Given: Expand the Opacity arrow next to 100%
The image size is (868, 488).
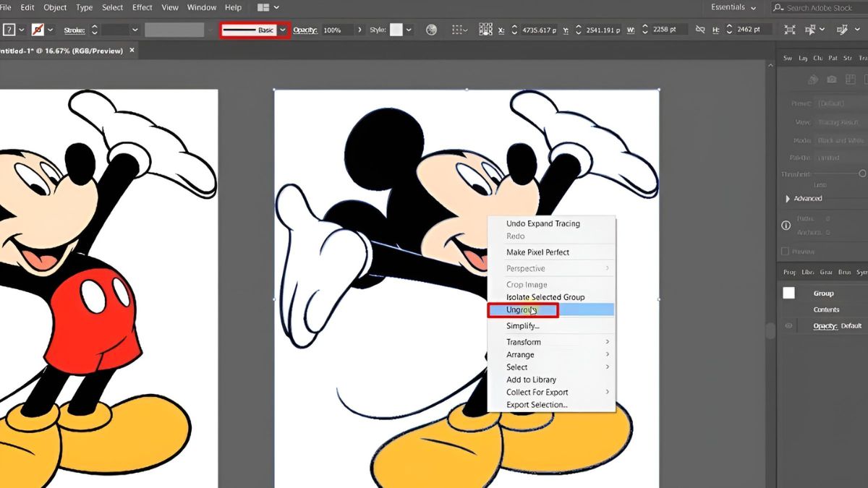Looking at the screenshot, I should [359, 30].
